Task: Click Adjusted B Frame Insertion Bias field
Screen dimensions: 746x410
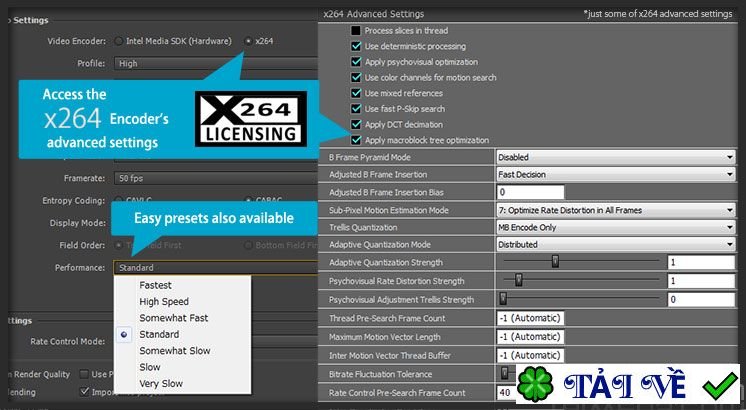Action: pyautogui.click(x=530, y=192)
